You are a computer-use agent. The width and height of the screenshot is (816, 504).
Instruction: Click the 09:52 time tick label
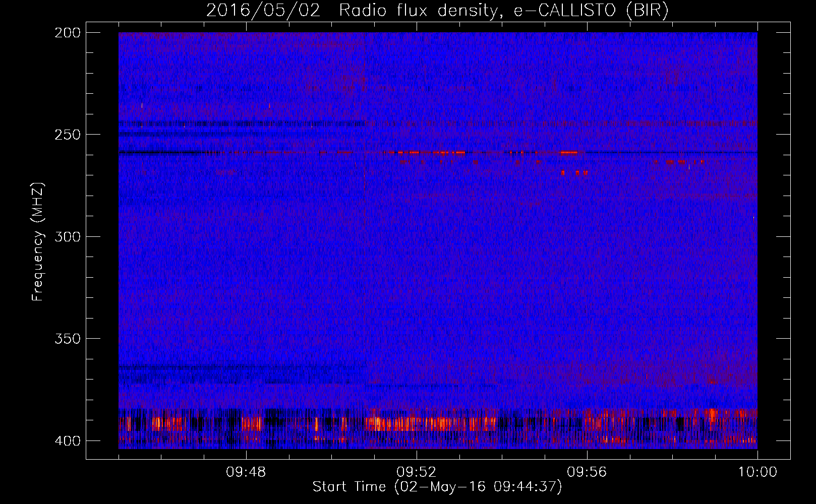417,472
